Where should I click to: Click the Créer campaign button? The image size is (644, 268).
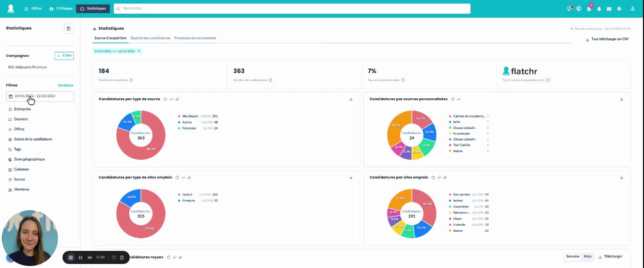click(64, 56)
